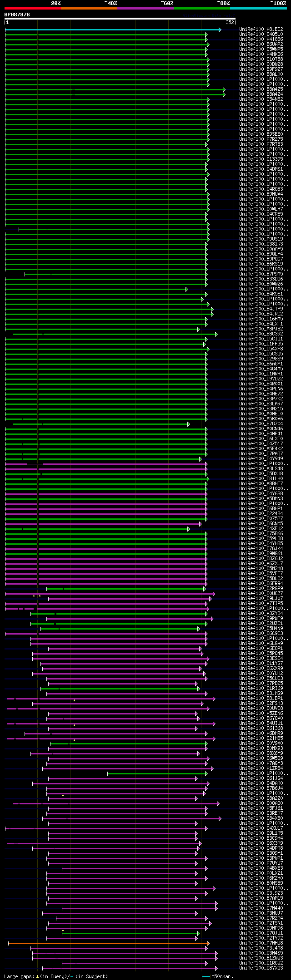Image resolution: width=291 pixels, height=980 pixels.
Task: Select the UniRef100_Q13395 label
Action: pos(261,159)
